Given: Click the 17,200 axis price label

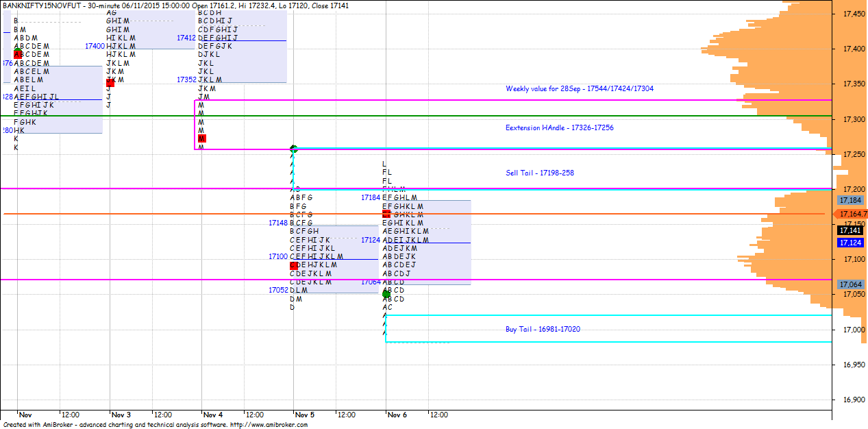Looking at the screenshot, I should pos(853,190).
